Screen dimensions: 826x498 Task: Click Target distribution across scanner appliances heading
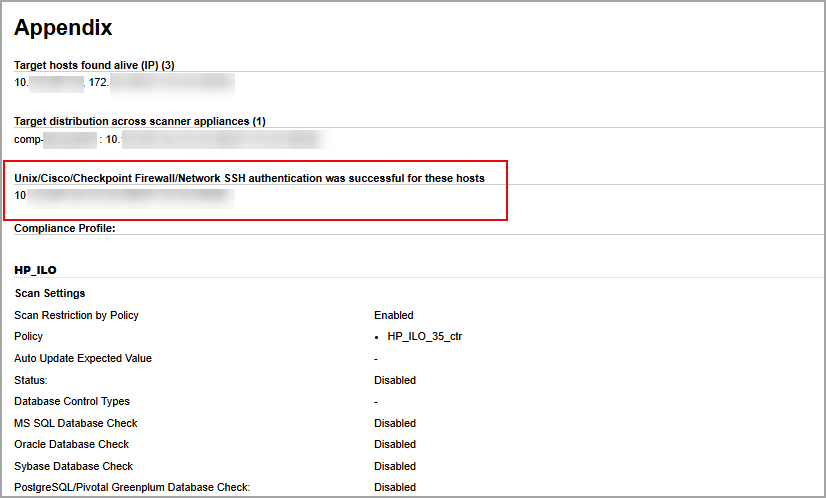pos(139,121)
